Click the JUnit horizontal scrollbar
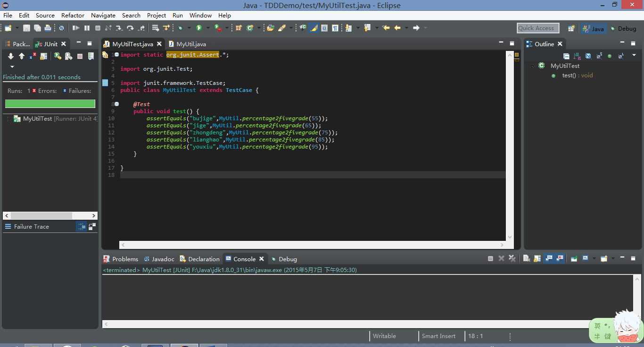Image resolution: width=644 pixels, height=347 pixels. [x=50, y=215]
